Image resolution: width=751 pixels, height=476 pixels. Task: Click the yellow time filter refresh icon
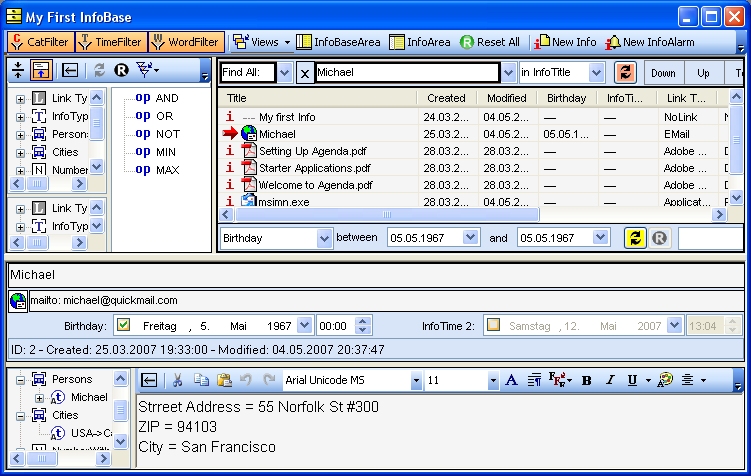coord(635,238)
